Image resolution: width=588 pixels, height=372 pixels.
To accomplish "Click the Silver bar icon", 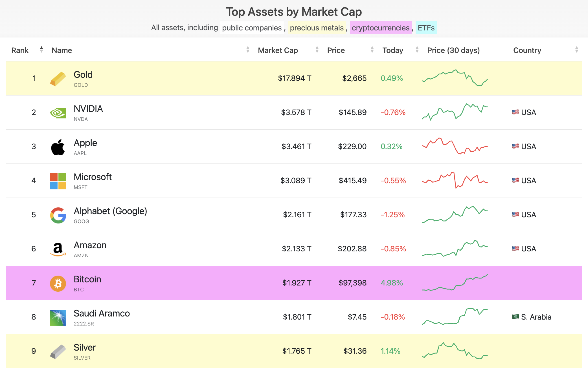I will click(x=58, y=352).
